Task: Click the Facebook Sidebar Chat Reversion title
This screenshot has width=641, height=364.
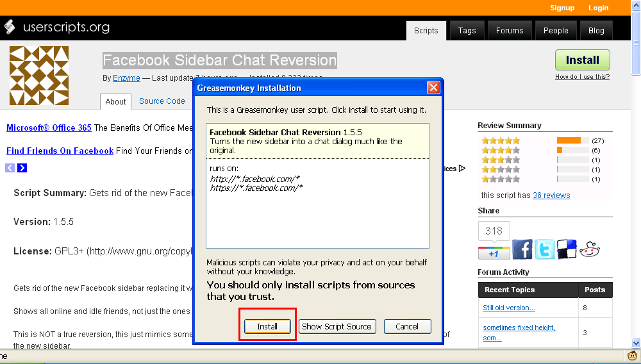Action: (x=219, y=60)
